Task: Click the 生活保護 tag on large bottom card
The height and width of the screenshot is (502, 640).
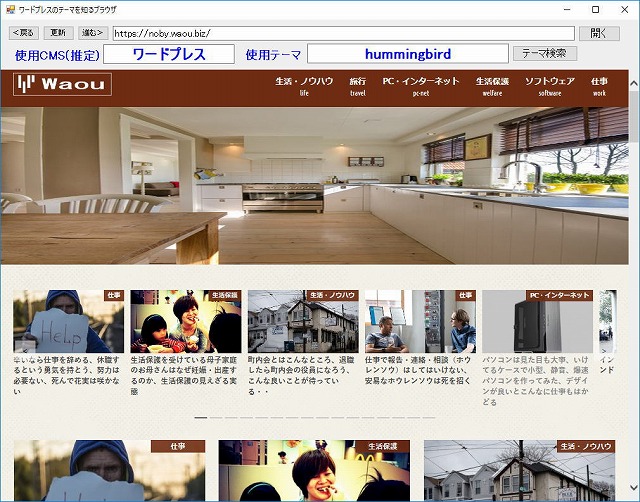Action: click(x=382, y=446)
